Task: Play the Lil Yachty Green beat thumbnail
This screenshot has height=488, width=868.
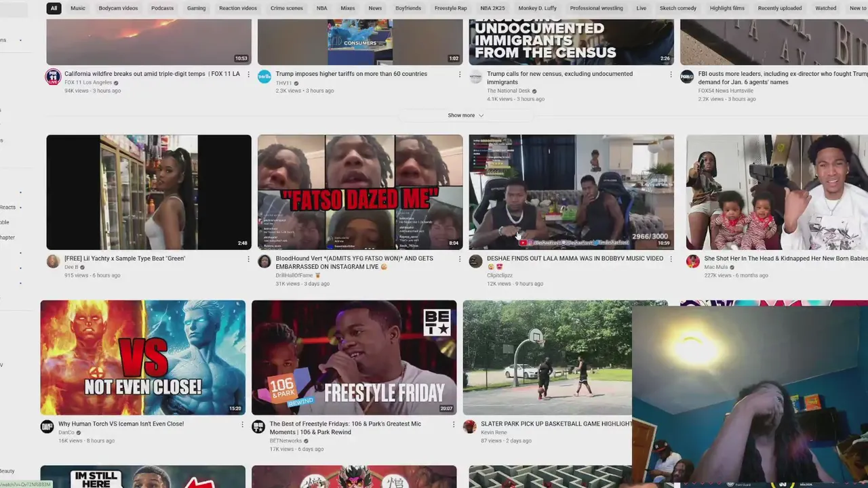Action: pyautogui.click(x=149, y=192)
